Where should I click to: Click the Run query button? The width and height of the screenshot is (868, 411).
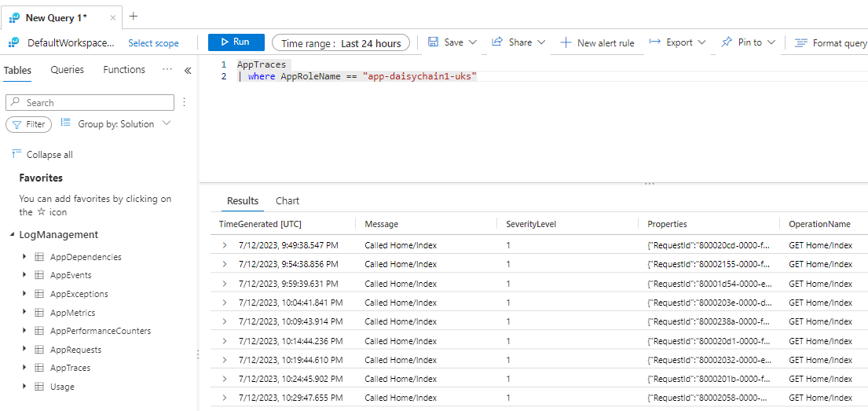coord(236,42)
